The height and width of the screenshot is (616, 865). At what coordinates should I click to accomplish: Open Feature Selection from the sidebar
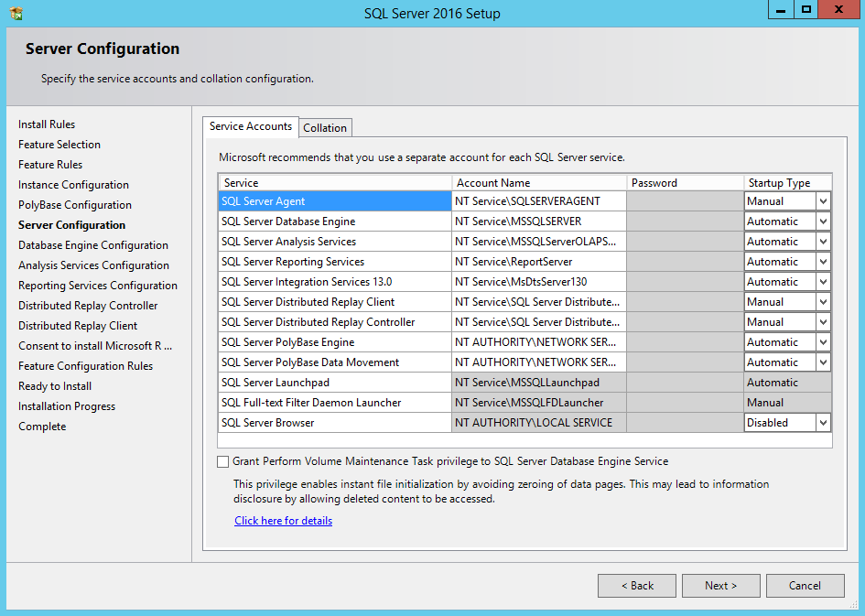point(59,144)
